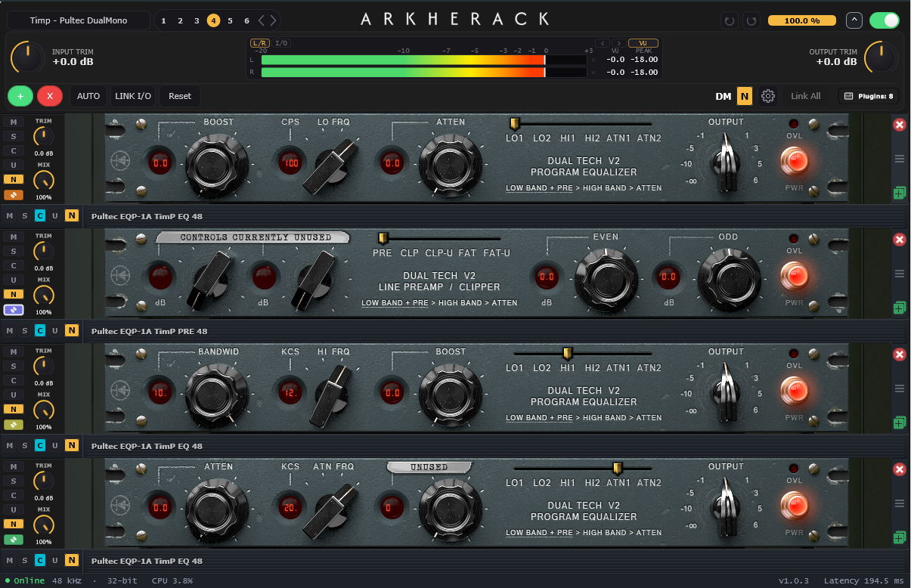Viewport: 911px width, 588px height.
Task: Click the left arrow above the VU readout
Action: 602,43
